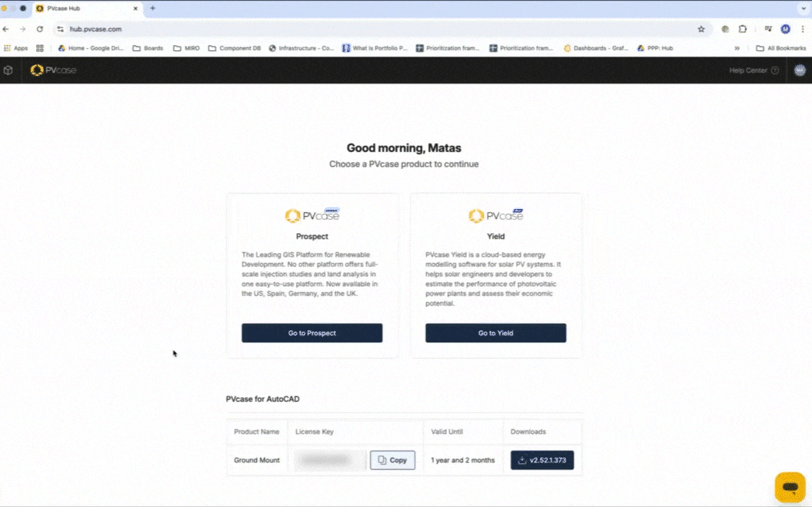
Task: Open Infrastructure bookmark
Action: click(x=301, y=48)
